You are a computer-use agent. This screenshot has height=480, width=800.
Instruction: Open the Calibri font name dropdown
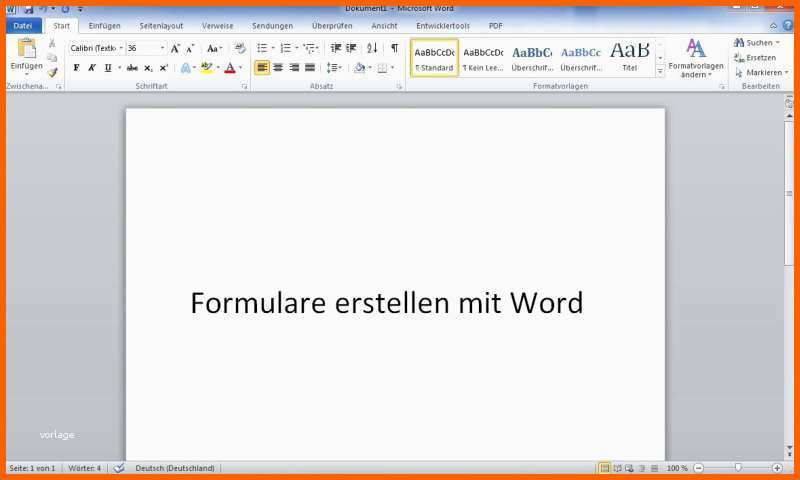point(121,48)
